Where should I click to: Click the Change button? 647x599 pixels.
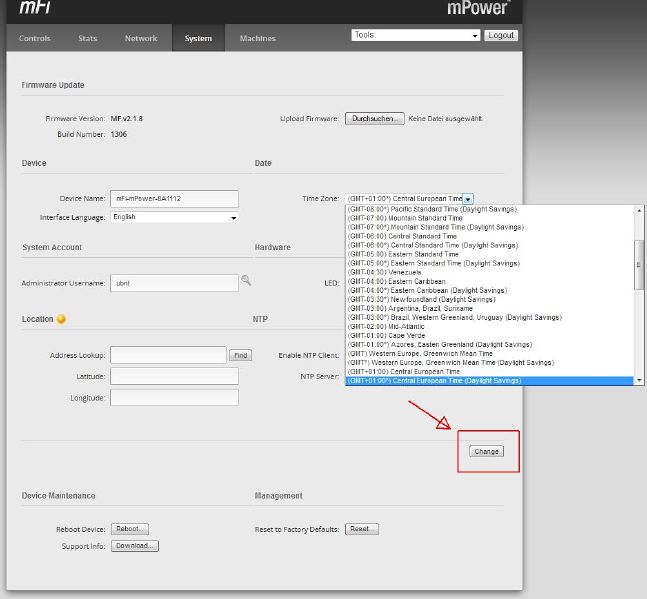[x=487, y=452]
